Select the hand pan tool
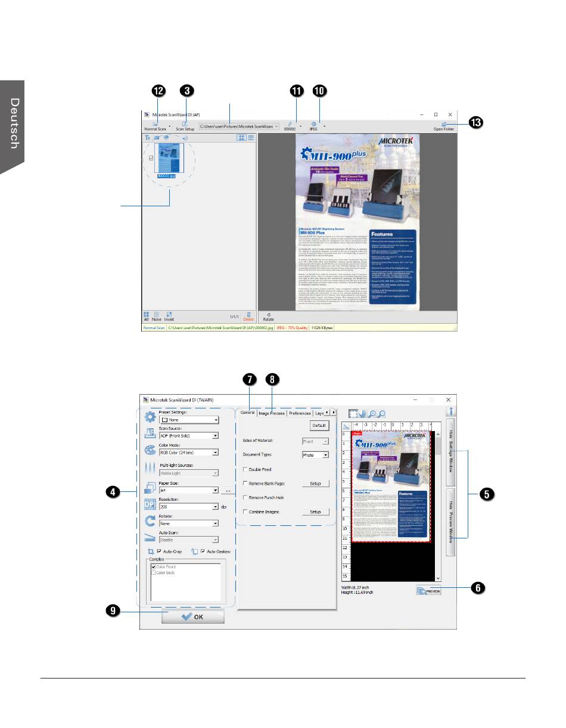This screenshot has height=728, width=566. coord(363,413)
